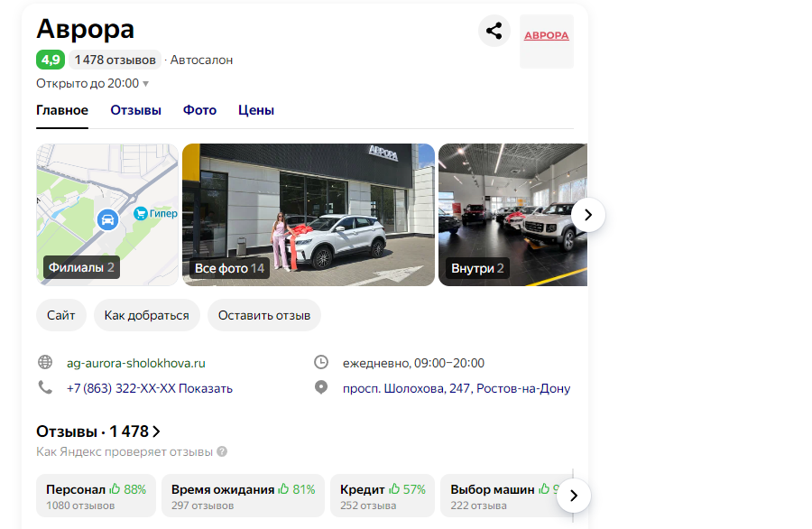Image resolution: width=812 pixels, height=529 pixels.
Task: Expand the Открыто до 20:00 hours dropdown
Action: (x=92, y=83)
